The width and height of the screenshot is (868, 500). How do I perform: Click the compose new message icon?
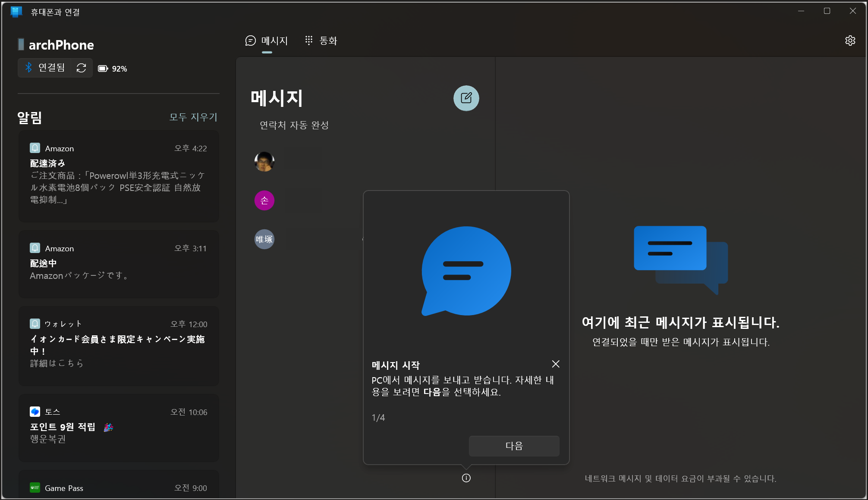466,98
